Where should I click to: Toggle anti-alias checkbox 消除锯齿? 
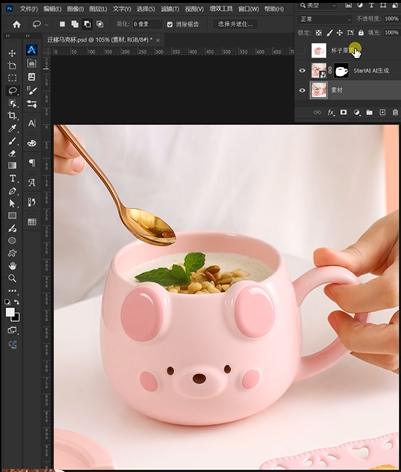(170, 24)
